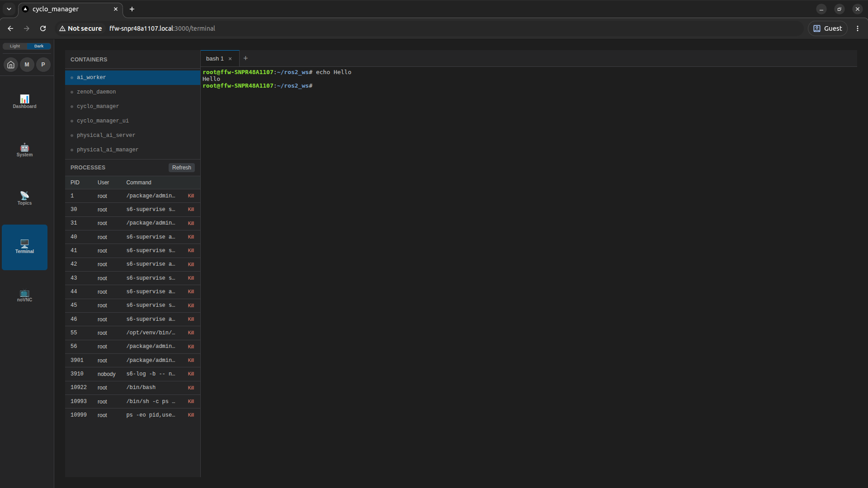Viewport: 868px width, 488px height.
Task: Kill process with PID 30
Action: [191, 210]
